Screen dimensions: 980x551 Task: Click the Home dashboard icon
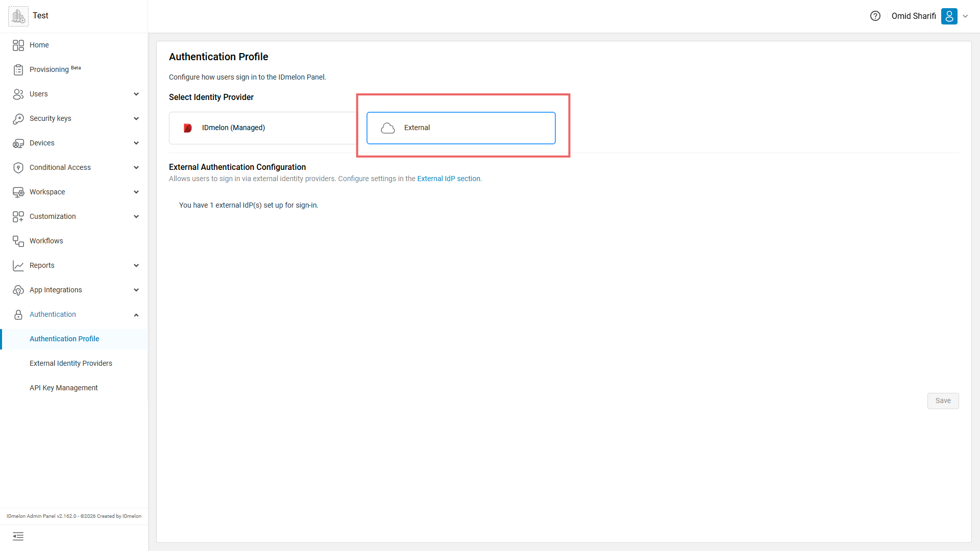[18, 45]
